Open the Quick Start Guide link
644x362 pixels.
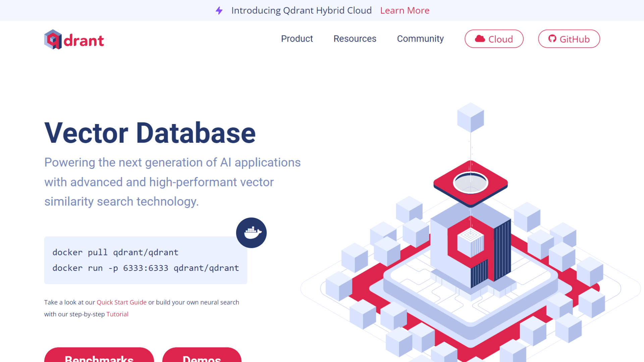[121, 302]
